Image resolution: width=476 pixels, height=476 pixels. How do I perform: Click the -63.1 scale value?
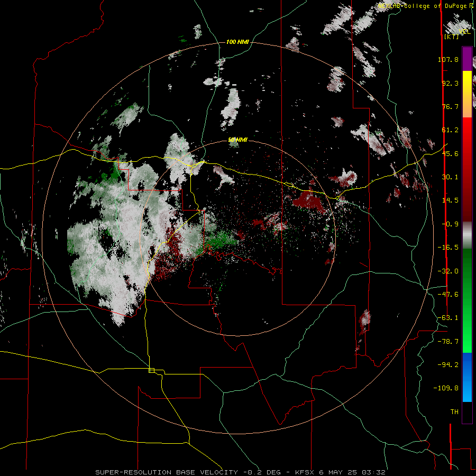[x=448, y=318]
